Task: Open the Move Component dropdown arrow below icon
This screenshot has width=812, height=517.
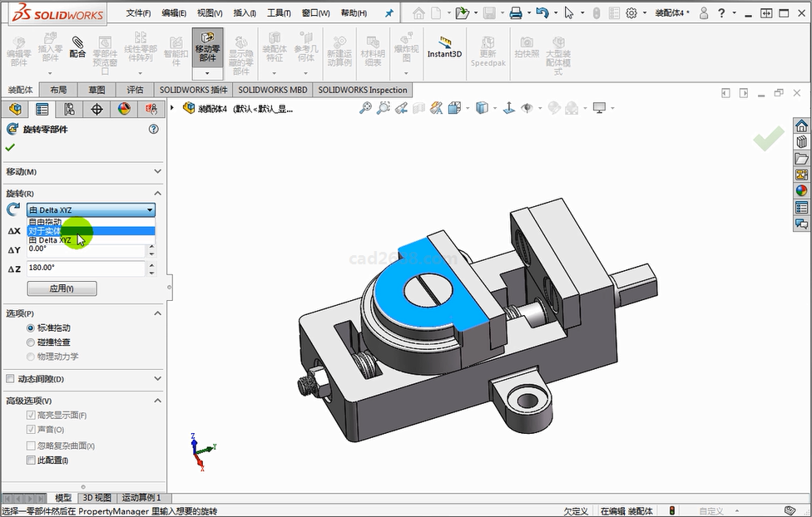Action: pyautogui.click(x=207, y=74)
